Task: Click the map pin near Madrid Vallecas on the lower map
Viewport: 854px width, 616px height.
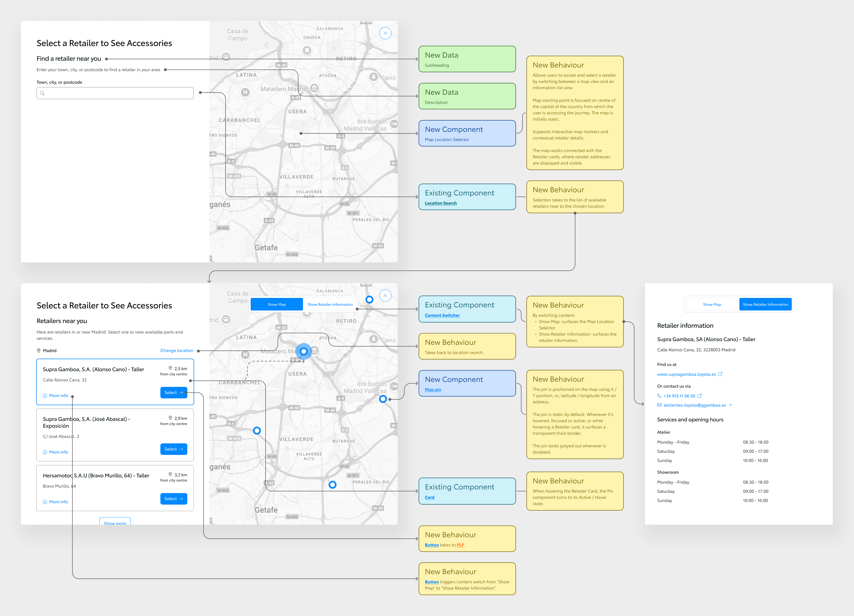Action: point(383,399)
